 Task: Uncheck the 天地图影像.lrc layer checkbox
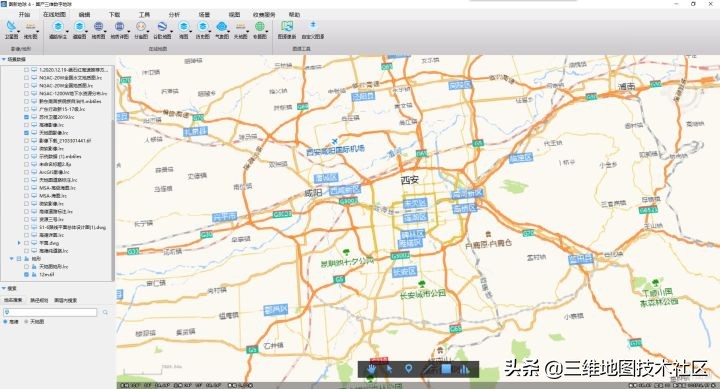click(27, 133)
